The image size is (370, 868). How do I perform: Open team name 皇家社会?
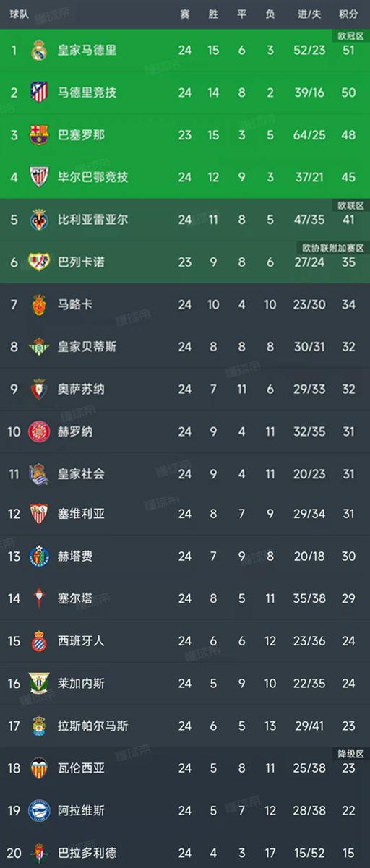click(81, 474)
